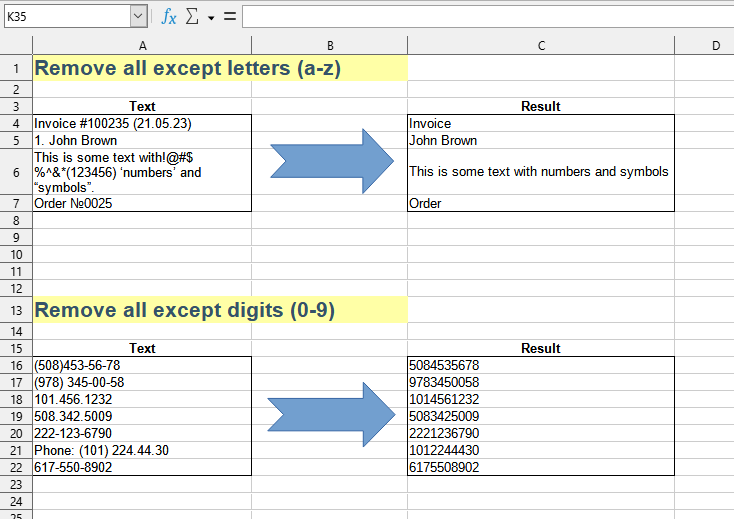Click the Sum (Σ) icon
734x519 pixels.
click(x=193, y=17)
